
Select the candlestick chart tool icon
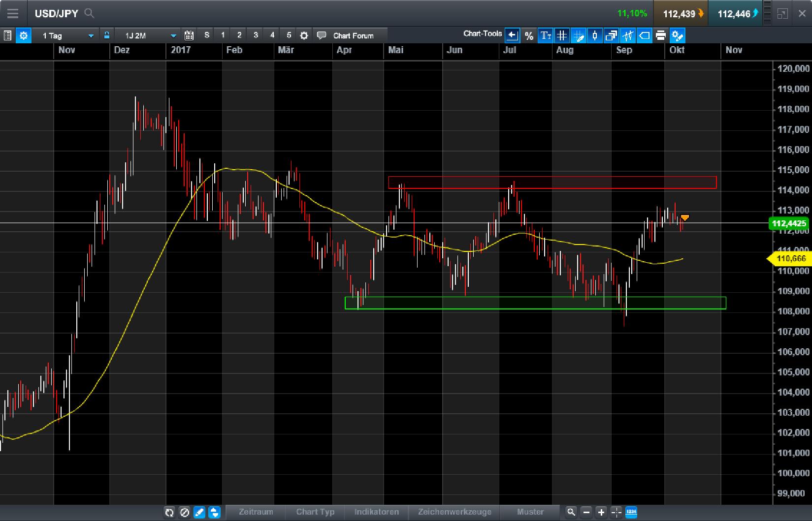click(x=595, y=35)
